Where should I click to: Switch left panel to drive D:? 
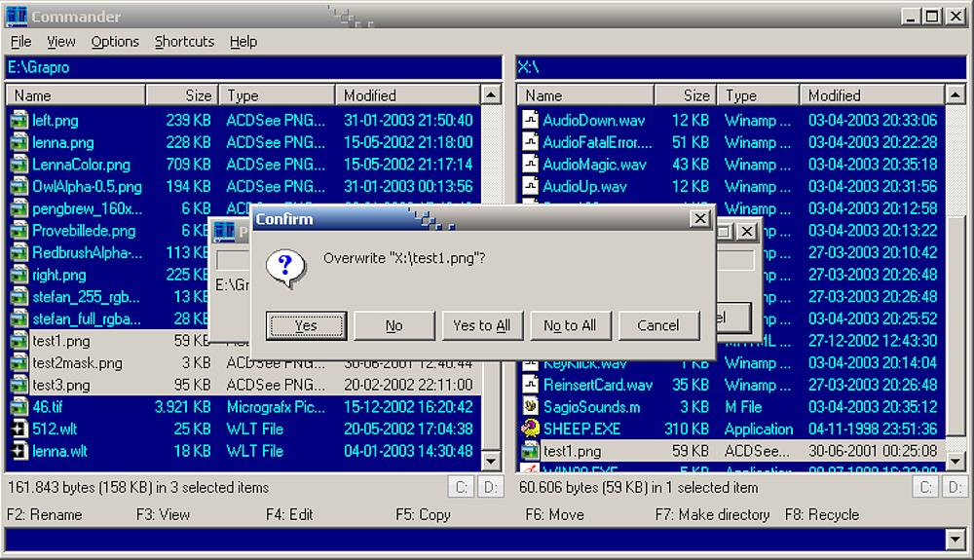(490, 487)
